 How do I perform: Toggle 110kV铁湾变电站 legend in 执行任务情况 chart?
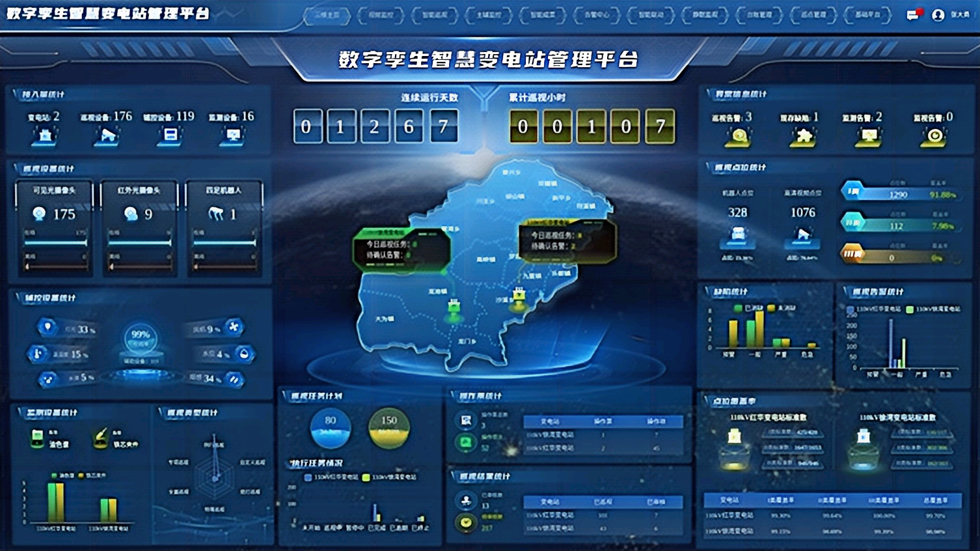(389, 477)
